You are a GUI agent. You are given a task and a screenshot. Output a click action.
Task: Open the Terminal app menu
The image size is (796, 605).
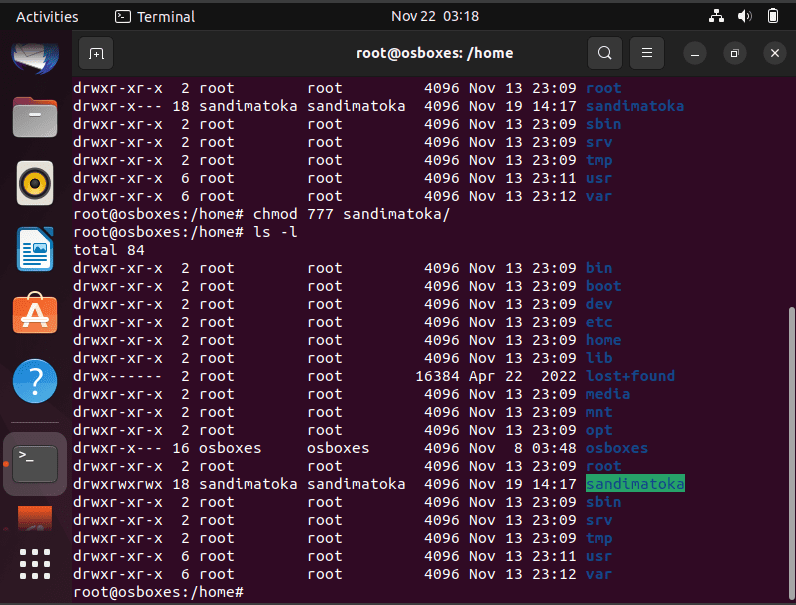(x=155, y=17)
